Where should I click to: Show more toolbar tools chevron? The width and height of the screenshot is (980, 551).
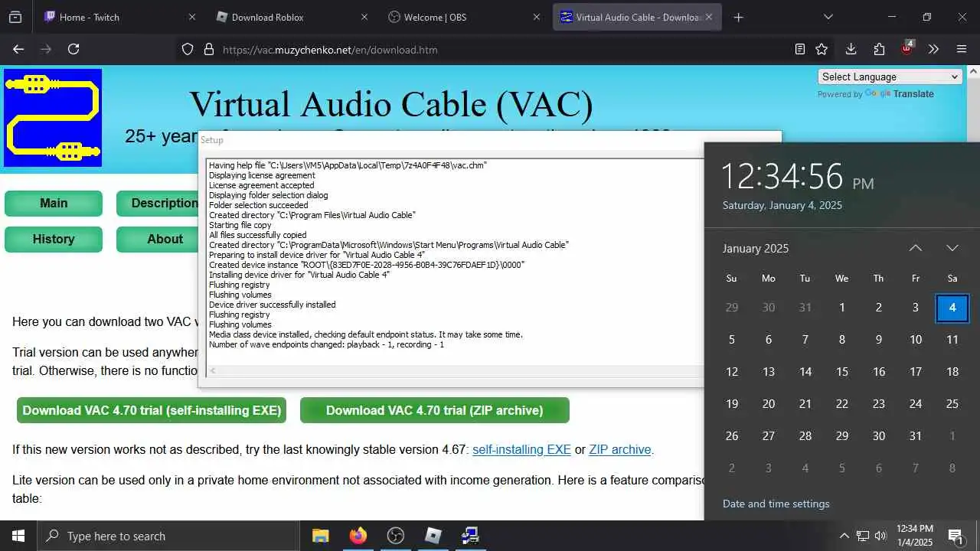coord(933,49)
